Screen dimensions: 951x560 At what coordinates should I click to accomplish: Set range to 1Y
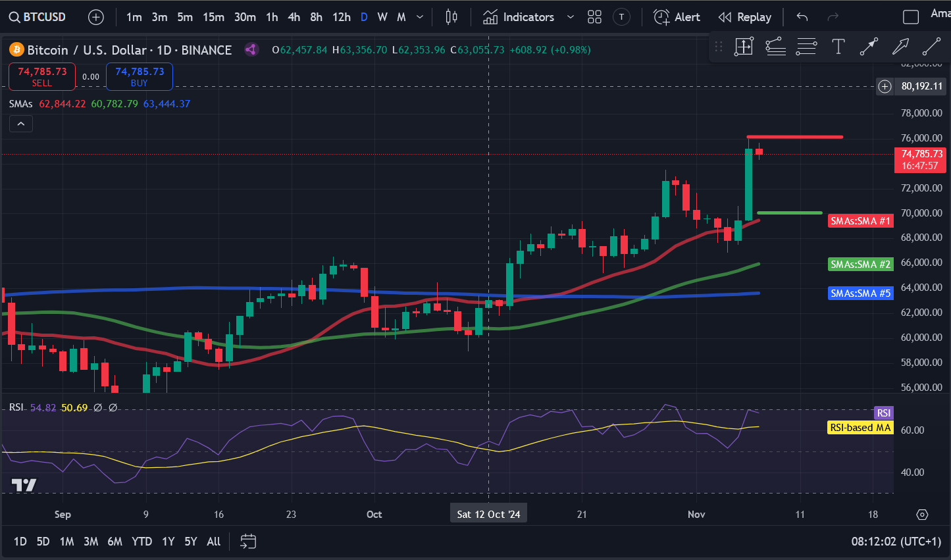(x=168, y=542)
